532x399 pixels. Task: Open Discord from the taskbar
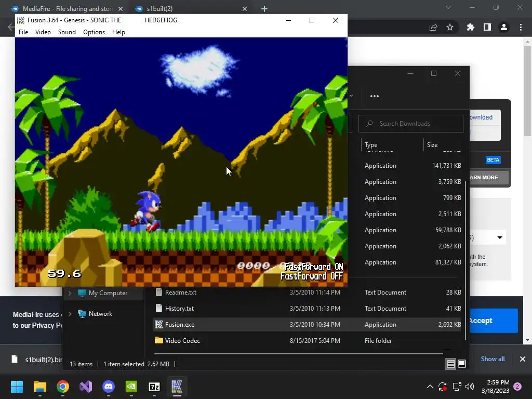(x=109, y=387)
